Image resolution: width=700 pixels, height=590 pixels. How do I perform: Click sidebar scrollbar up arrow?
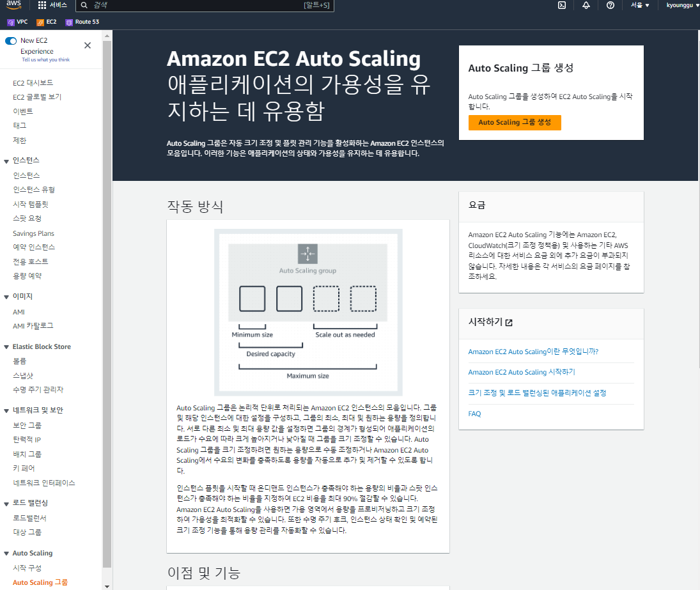[107, 36]
